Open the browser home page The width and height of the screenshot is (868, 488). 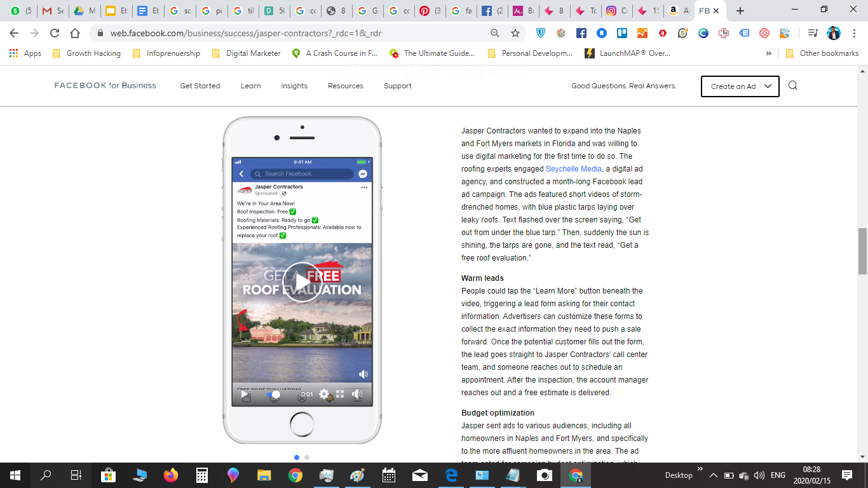(75, 33)
